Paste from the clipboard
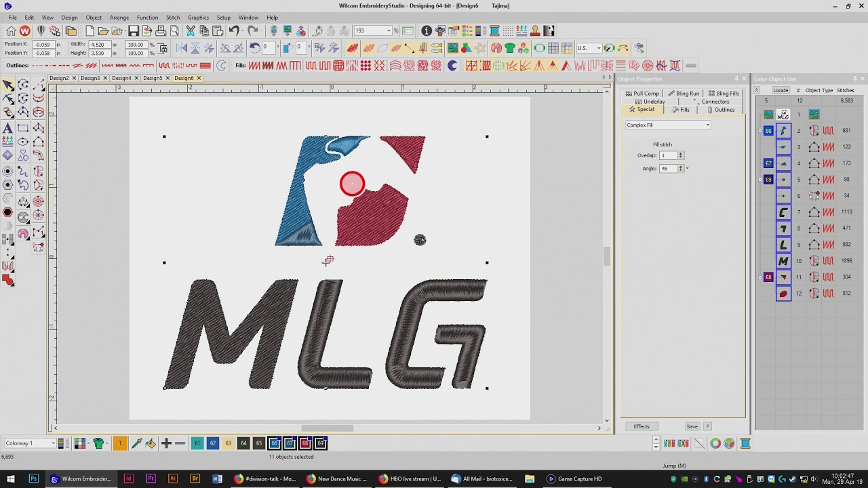The image size is (868, 488). (218, 30)
